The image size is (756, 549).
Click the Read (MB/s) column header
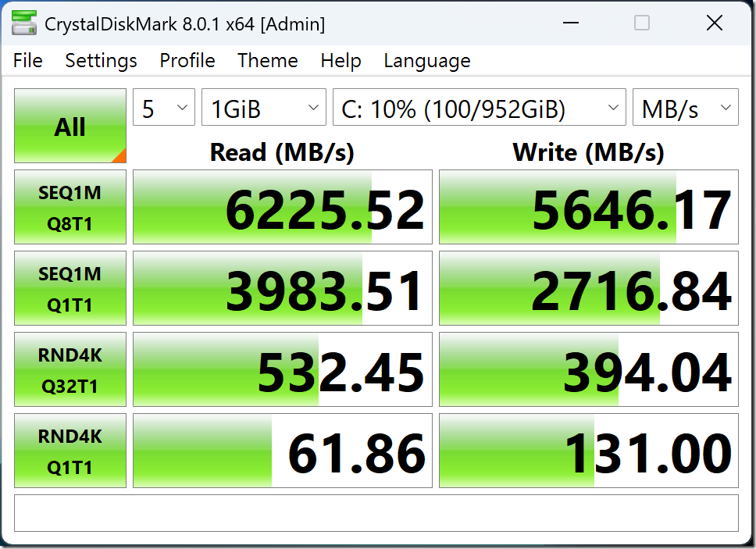coord(282,152)
